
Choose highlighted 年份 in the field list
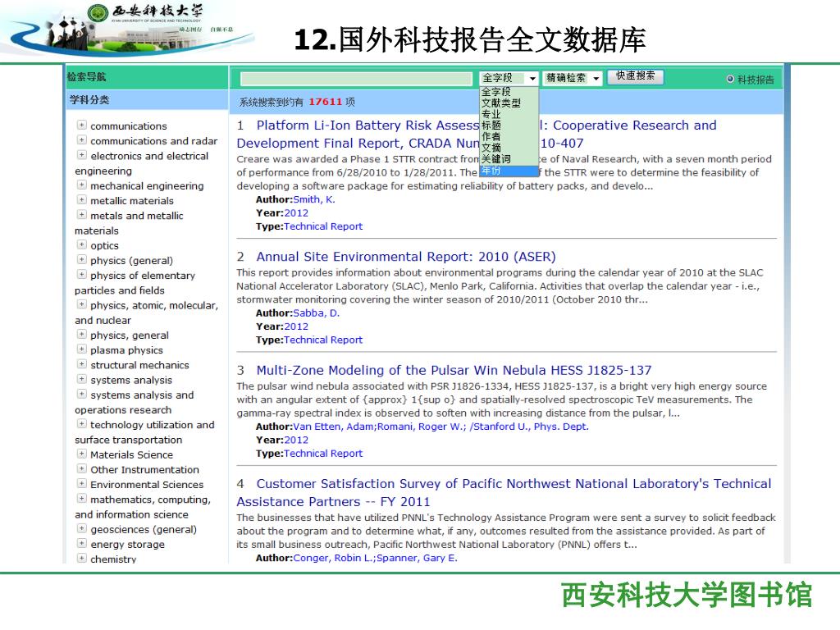click(509, 171)
